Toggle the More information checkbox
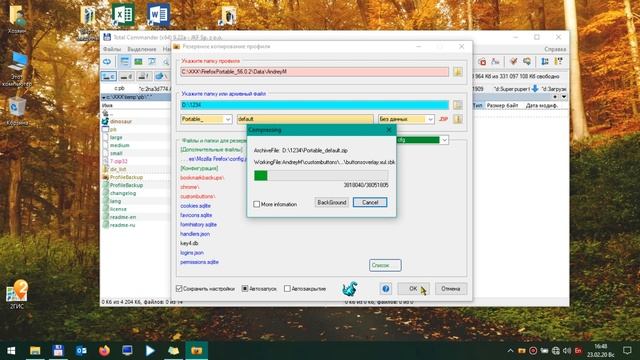The image size is (640, 360). (256, 204)
